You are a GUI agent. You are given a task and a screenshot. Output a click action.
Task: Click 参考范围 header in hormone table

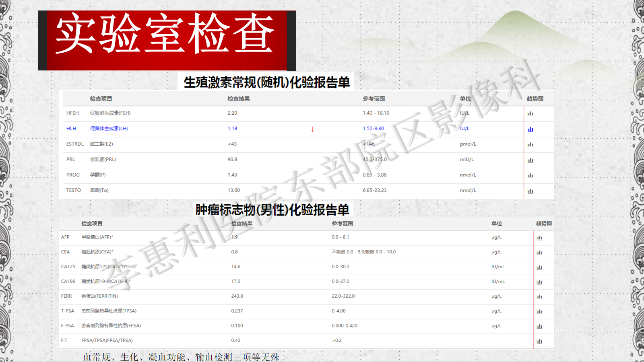(x=374, y=99)
